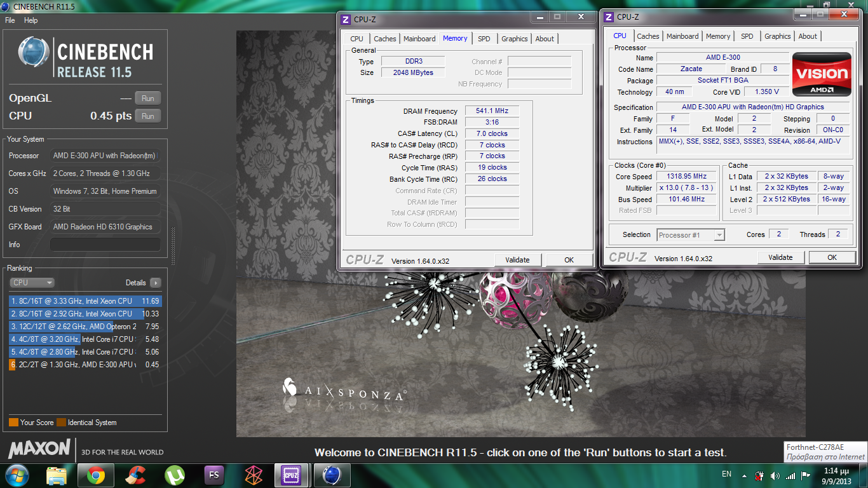
Task: Click the battery power tray icon
Action: point(759,475)
